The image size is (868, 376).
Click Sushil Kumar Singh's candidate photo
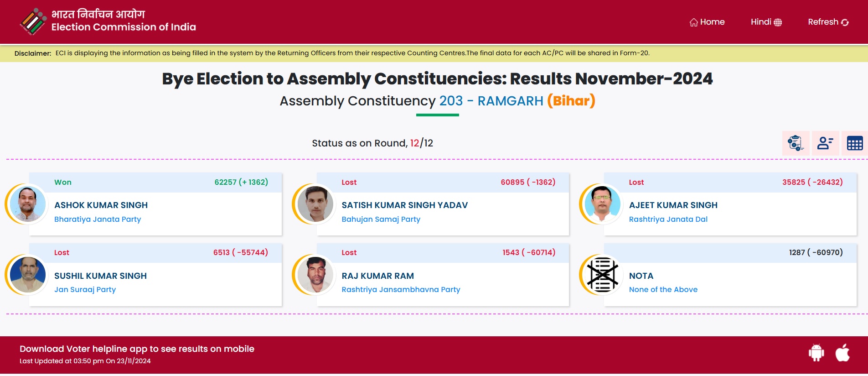click(x=27, y=275)
